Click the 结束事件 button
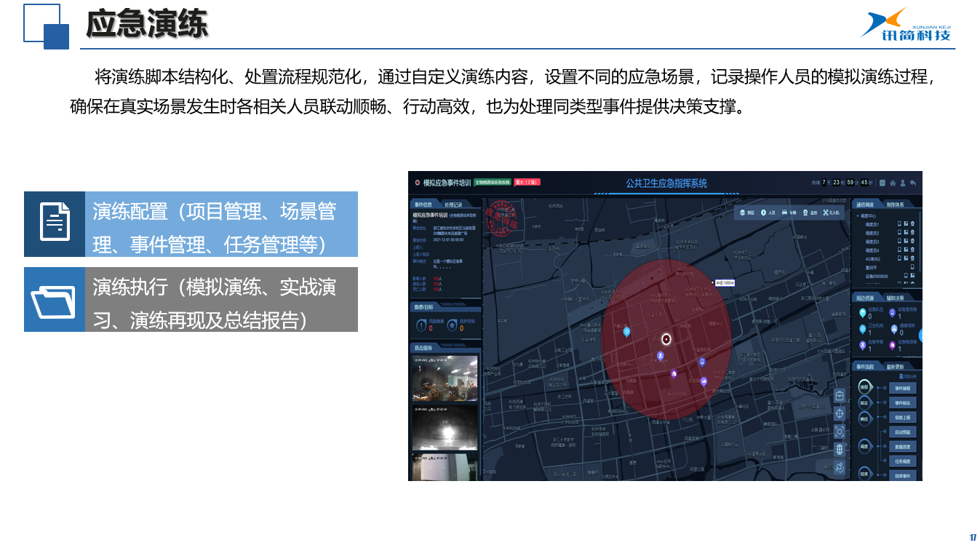980x556 pixels. pyautogui.click(x=903, y=475)
